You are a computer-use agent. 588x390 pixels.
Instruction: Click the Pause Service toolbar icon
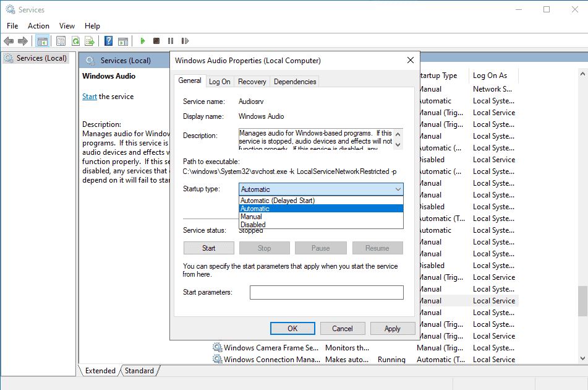click(171, 41)
